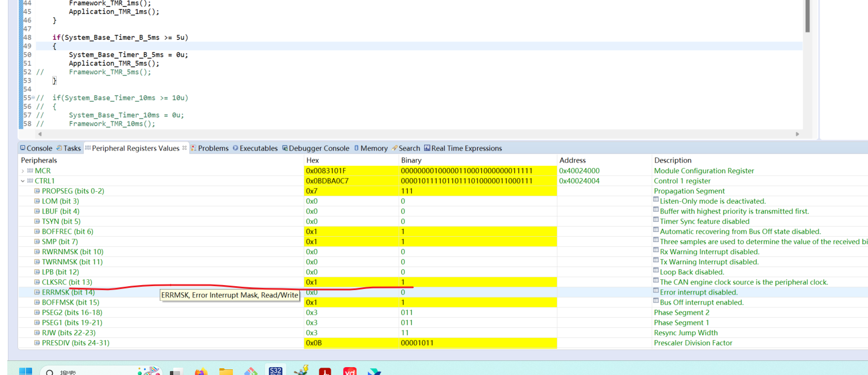Collapse the CTRL1 register entry
The image size is (868, 375).
(23, 180)
